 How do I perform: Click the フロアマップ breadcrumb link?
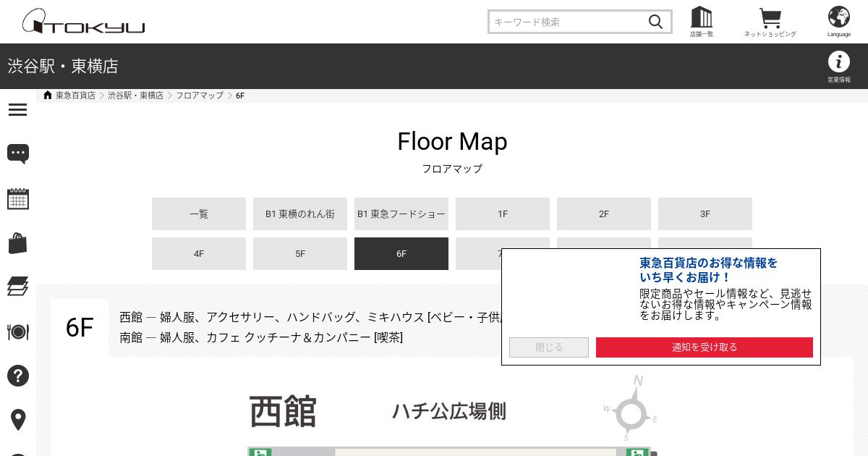tap(200, 96)
